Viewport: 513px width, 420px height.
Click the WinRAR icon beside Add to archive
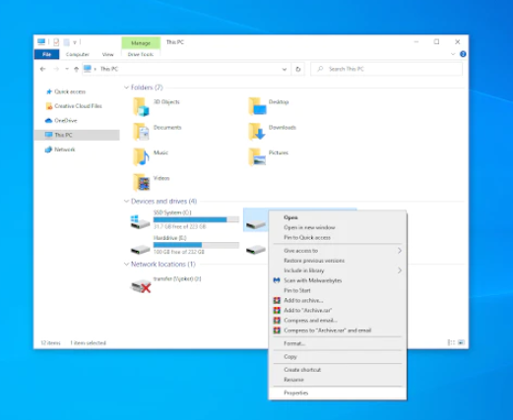tap(277, 300)
